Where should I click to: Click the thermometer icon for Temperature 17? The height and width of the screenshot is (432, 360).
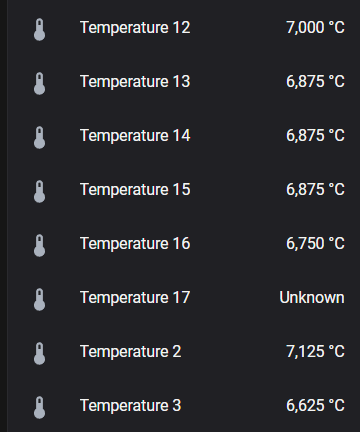[x=39, y=299]
